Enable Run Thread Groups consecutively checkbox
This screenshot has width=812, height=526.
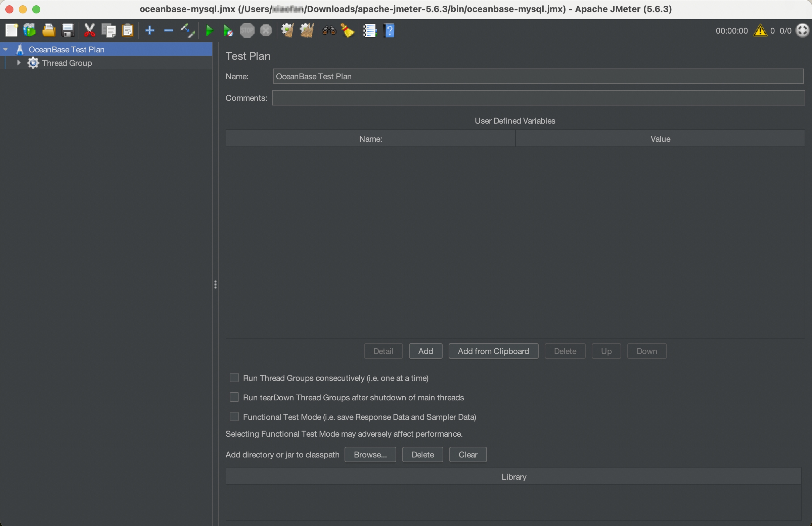pos(234,378)
